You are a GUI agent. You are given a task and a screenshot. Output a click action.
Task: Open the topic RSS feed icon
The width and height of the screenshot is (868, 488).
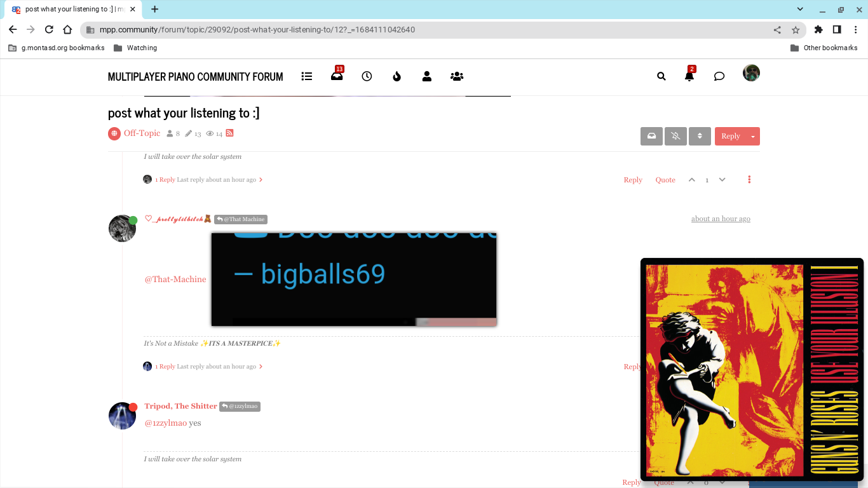(x=230, y=133)
